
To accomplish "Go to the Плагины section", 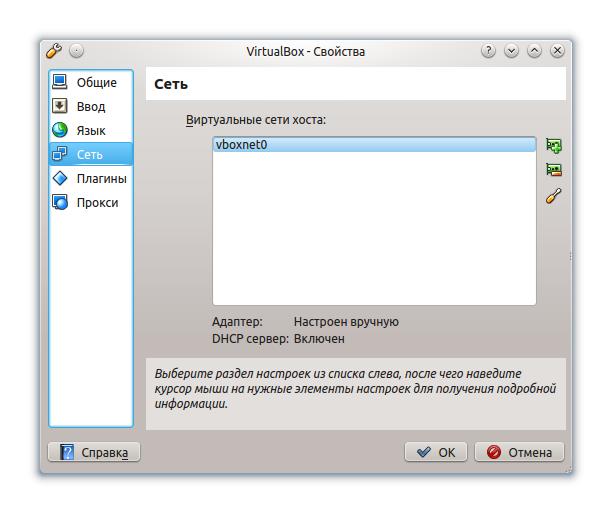I will tap(91, 178).
